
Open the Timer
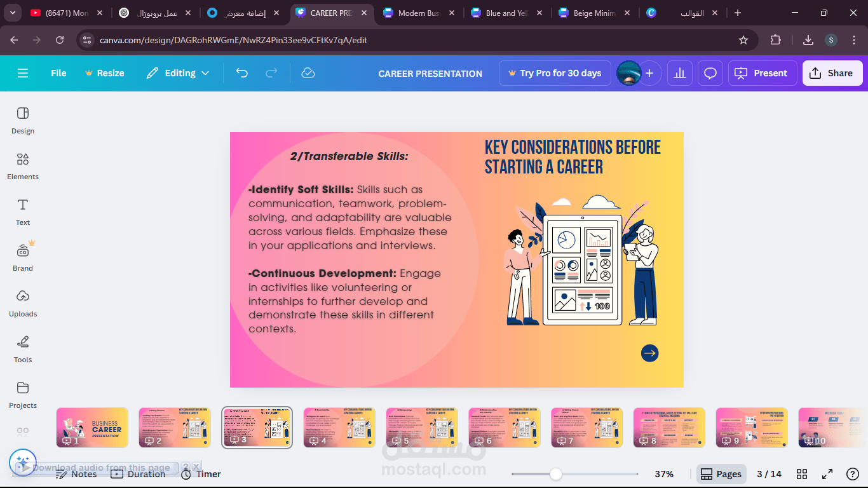[201, 474]
